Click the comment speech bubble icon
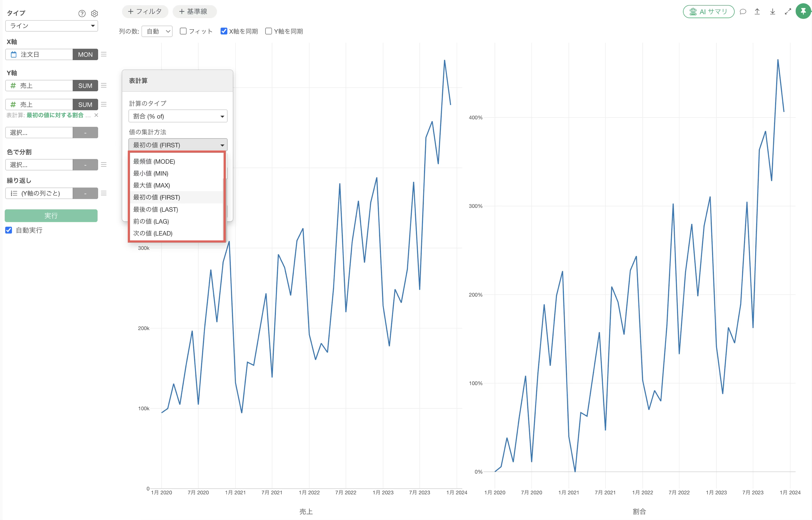 (743, 12)
